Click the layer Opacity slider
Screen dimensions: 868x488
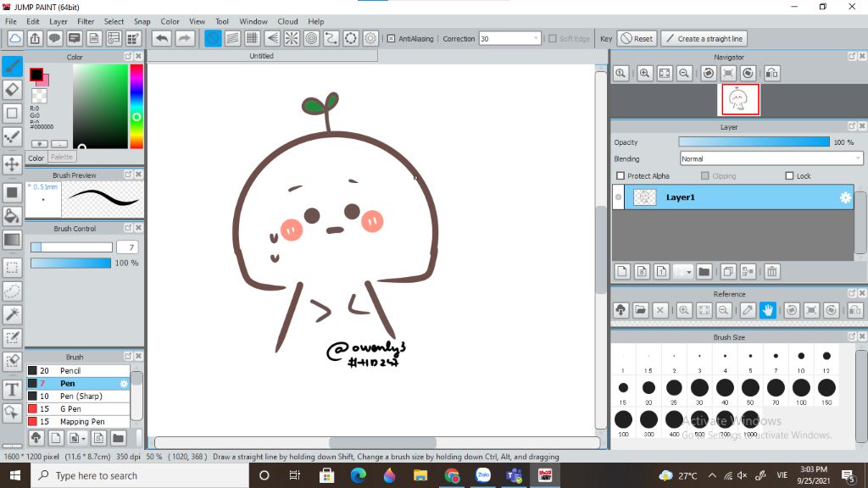[754, 142]
